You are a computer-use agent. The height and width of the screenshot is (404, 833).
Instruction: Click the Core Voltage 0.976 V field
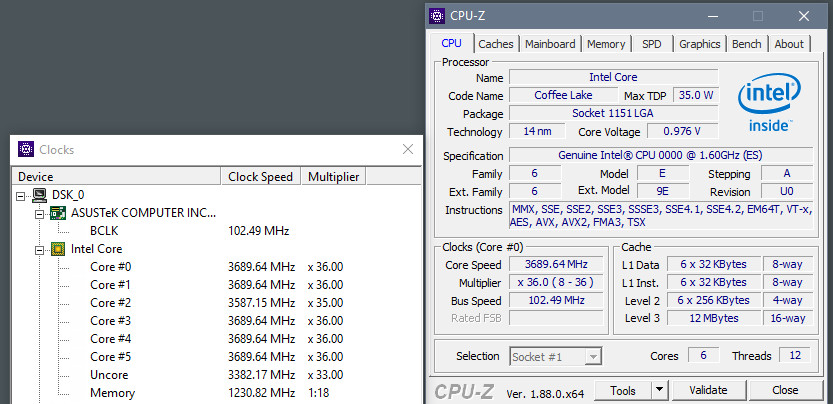click(682, 131)
